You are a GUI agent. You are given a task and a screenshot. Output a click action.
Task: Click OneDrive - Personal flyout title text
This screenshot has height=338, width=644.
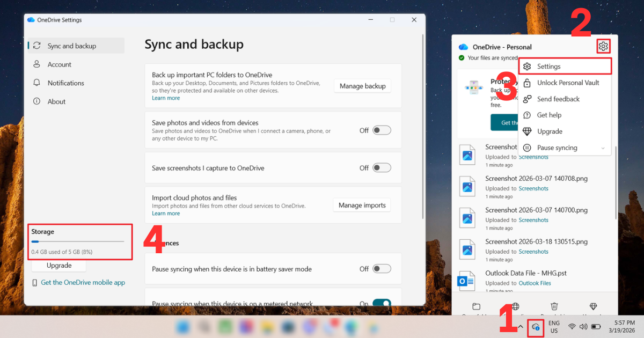502,47
